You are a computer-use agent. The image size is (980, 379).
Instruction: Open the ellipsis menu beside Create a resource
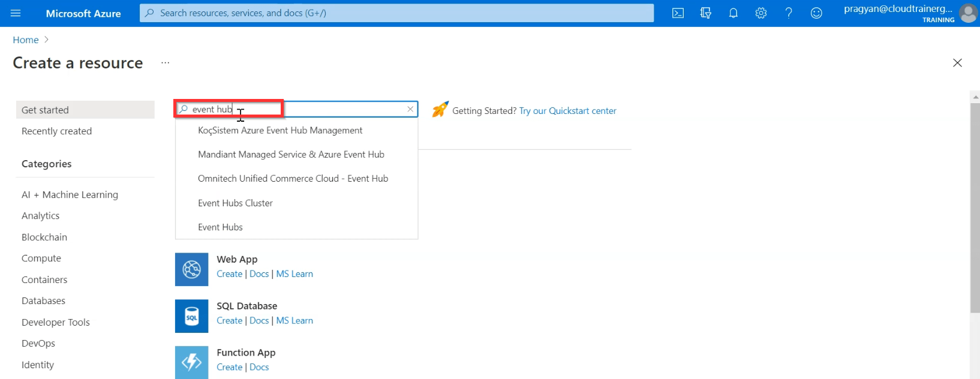pyautogui.click(x=166, y=63)
